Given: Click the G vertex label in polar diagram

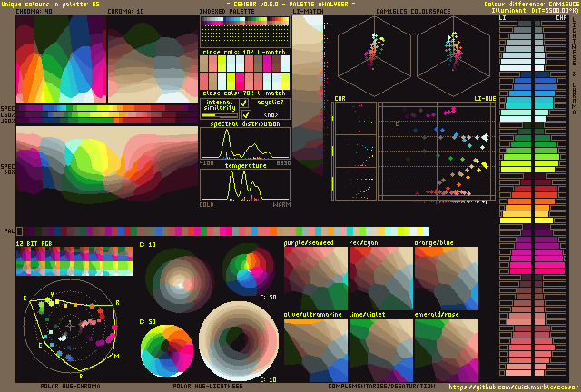Looking at the screenshot, I should [25, 299].
